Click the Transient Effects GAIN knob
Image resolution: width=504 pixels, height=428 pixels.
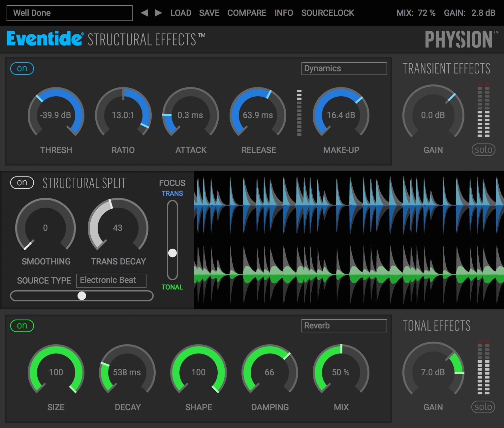tap(433, 115)
